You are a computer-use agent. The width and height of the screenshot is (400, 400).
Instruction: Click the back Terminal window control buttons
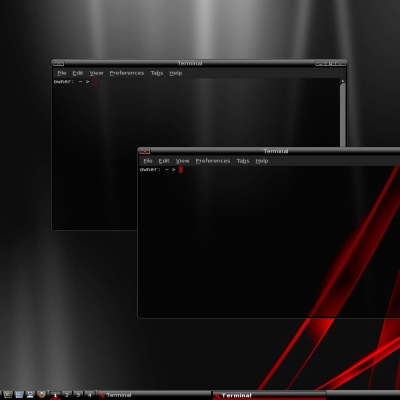click(331, 63)
